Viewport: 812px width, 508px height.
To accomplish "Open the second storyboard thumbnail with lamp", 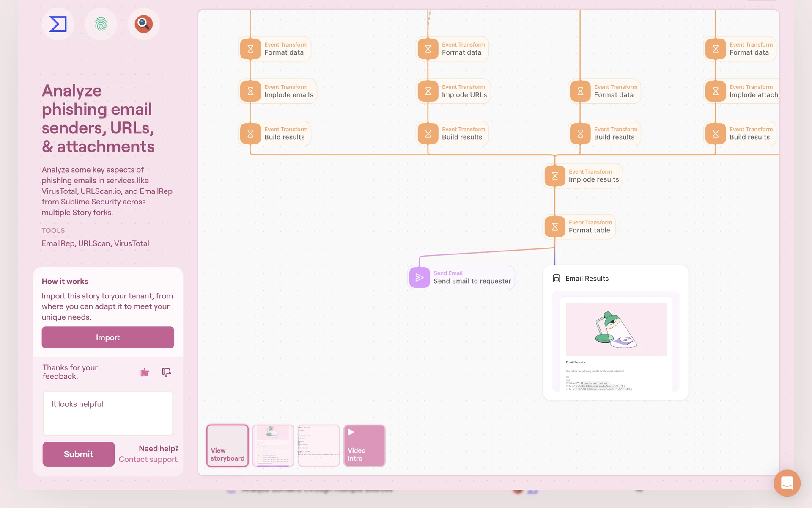I will click(273, 445).
